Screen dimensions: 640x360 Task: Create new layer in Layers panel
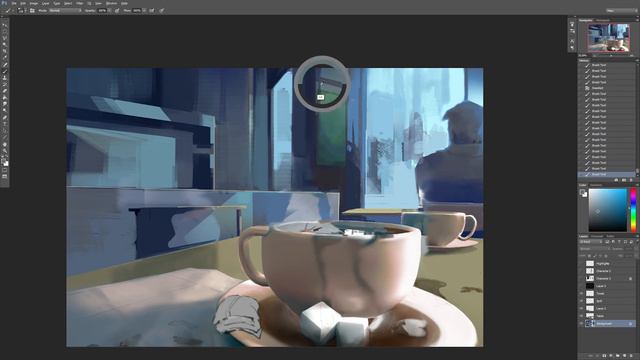[x=624, y=356]
